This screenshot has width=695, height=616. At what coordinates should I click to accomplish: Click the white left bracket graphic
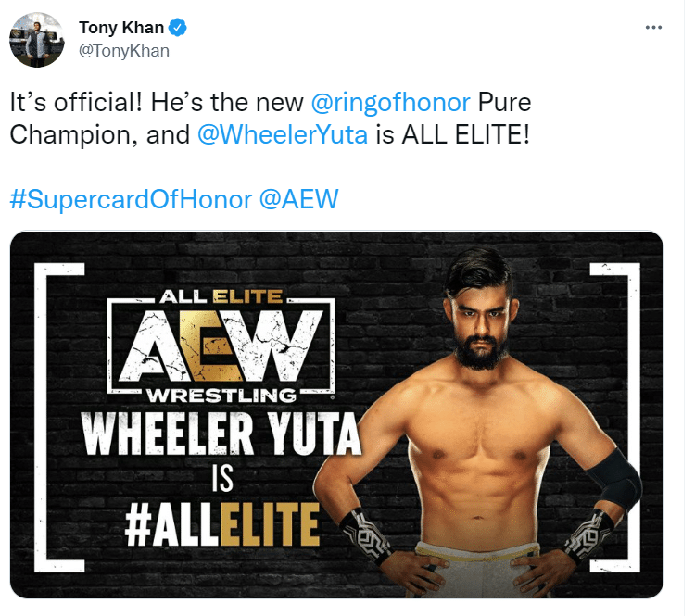coord(59,417)
